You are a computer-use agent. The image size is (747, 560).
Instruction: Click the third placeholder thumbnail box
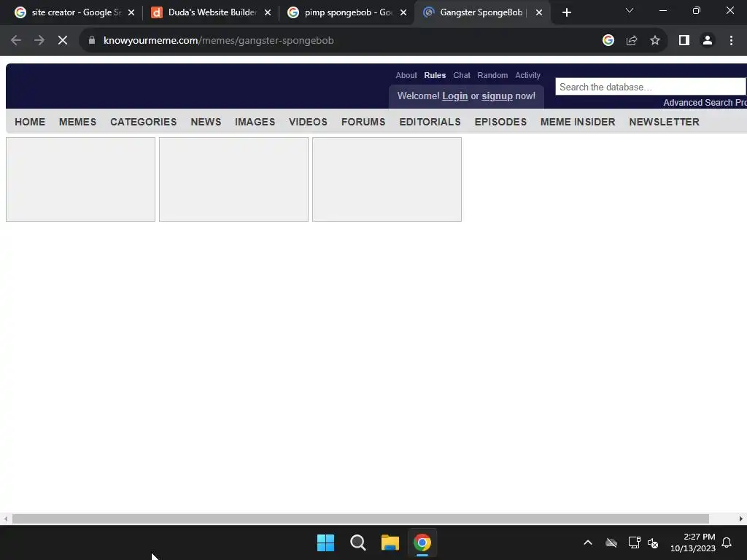(387, 179)
